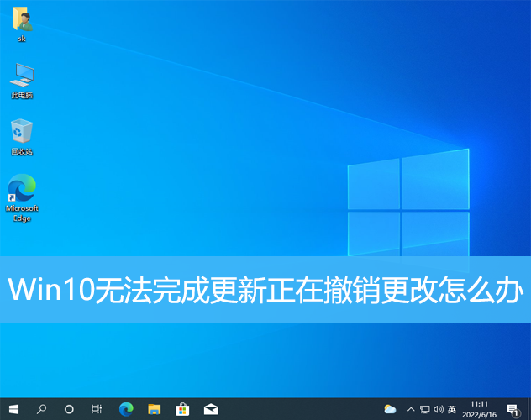Open the 回收站 Recycle Bin icon

coord(22,134)
